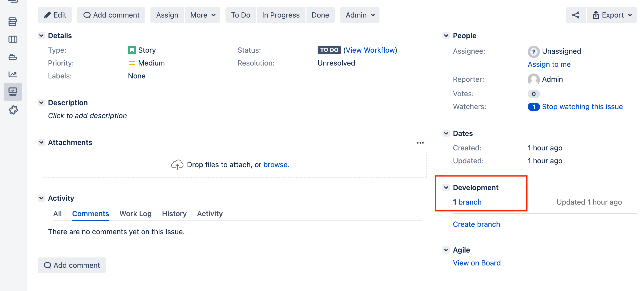644x291 pixels.
Task: Switch to the Work Log tab
Action: click(x=135, y=214)
